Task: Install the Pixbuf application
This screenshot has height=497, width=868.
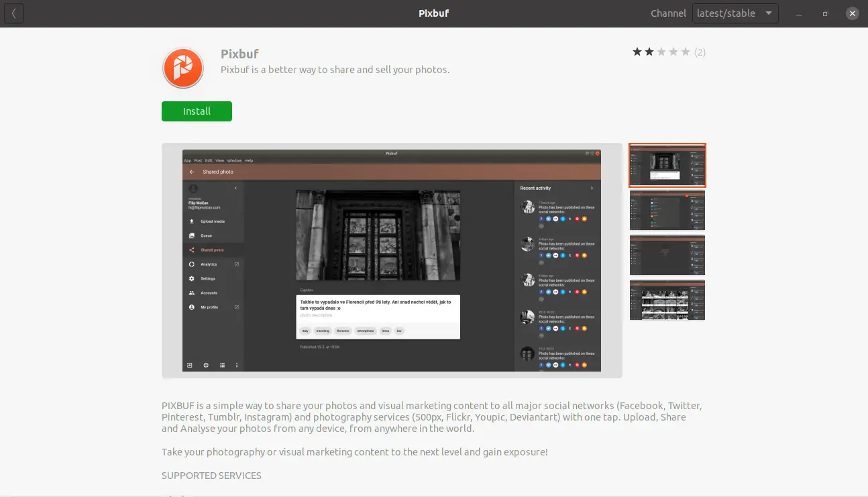Action: click(197, 111)
